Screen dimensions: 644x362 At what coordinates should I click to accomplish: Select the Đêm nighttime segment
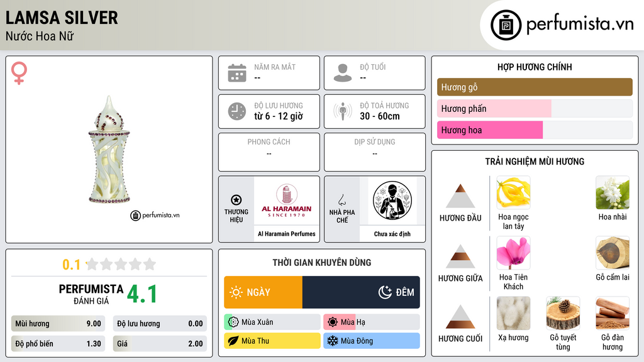(361, 292)
